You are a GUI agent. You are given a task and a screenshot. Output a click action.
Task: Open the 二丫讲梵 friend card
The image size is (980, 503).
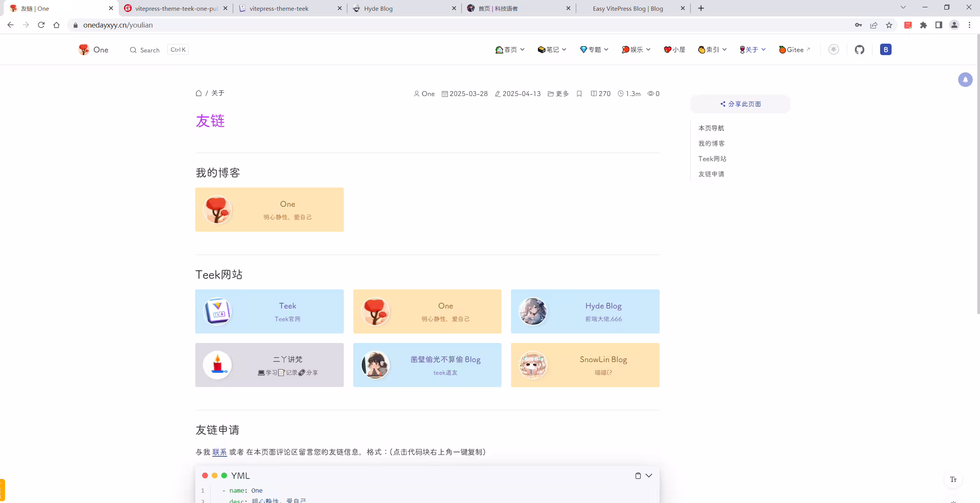click(269, 365)
